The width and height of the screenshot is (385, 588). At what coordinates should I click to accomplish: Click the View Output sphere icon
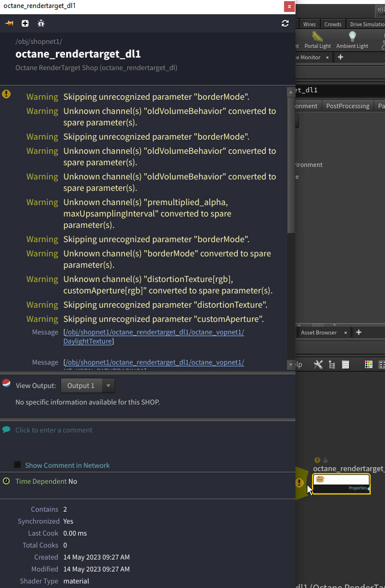6,383
